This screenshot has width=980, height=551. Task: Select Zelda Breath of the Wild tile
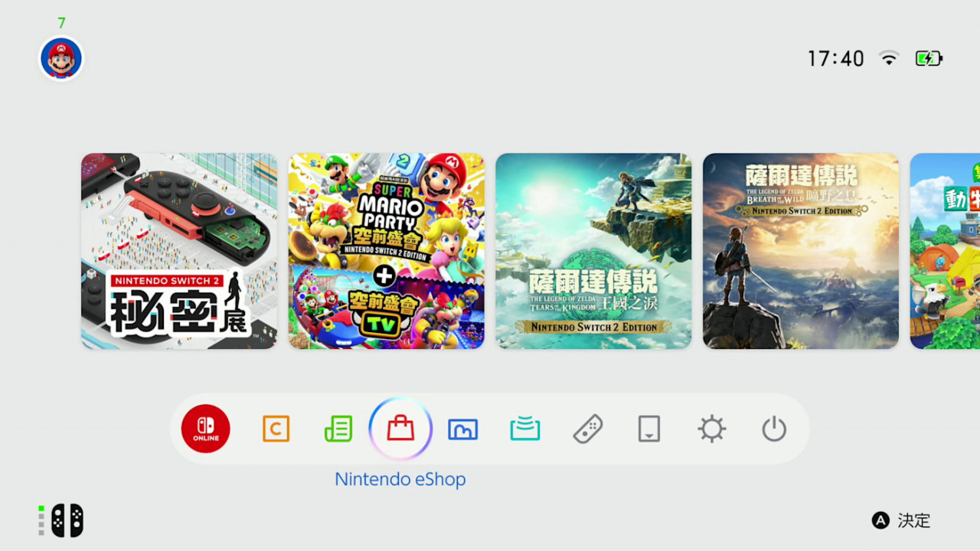coord(801,251)
